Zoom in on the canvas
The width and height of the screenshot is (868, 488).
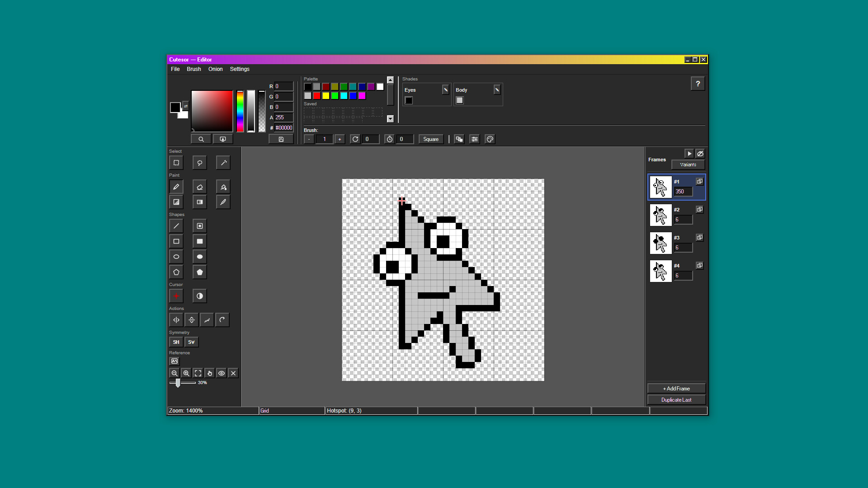186,373
